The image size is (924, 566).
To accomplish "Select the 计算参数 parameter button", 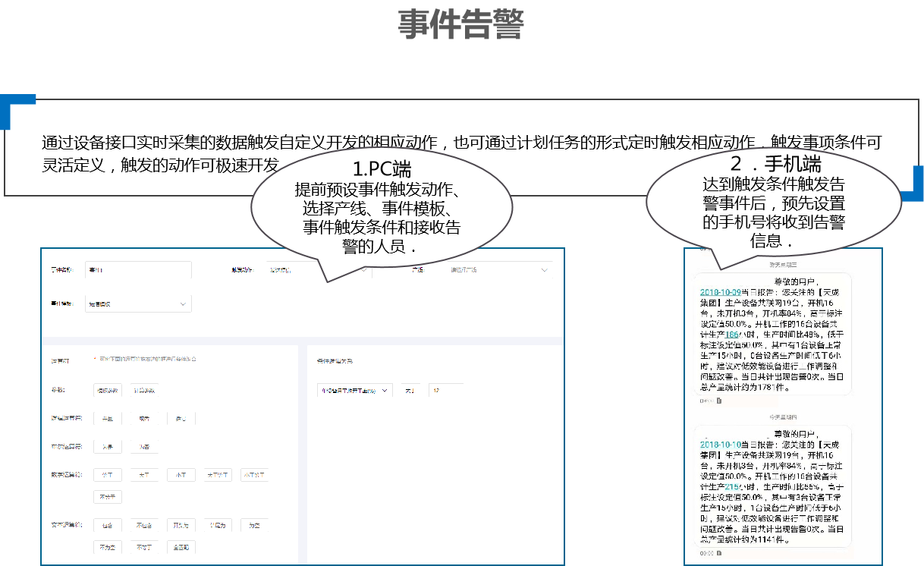I will point(145,390).
